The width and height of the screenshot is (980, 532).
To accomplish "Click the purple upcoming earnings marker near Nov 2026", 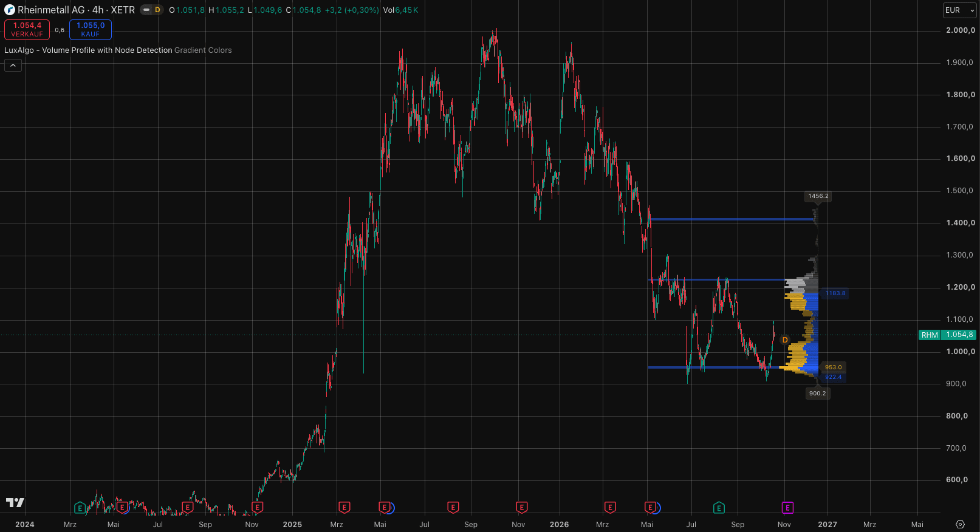I will 787,508.
